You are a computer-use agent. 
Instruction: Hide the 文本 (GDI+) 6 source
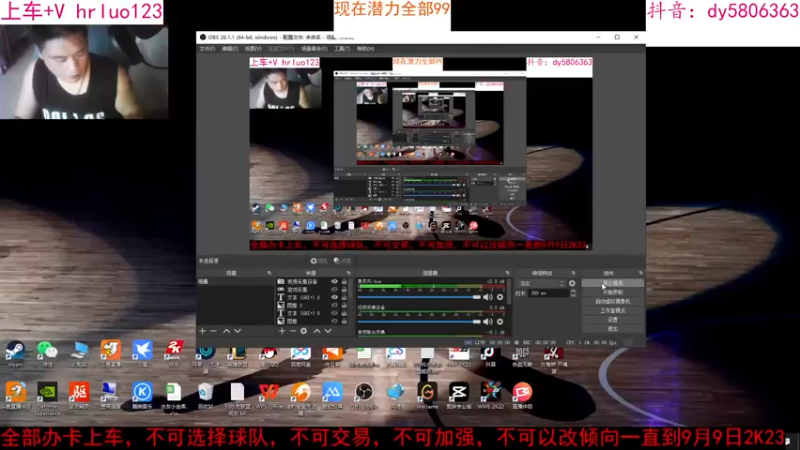tap(334, 297)
